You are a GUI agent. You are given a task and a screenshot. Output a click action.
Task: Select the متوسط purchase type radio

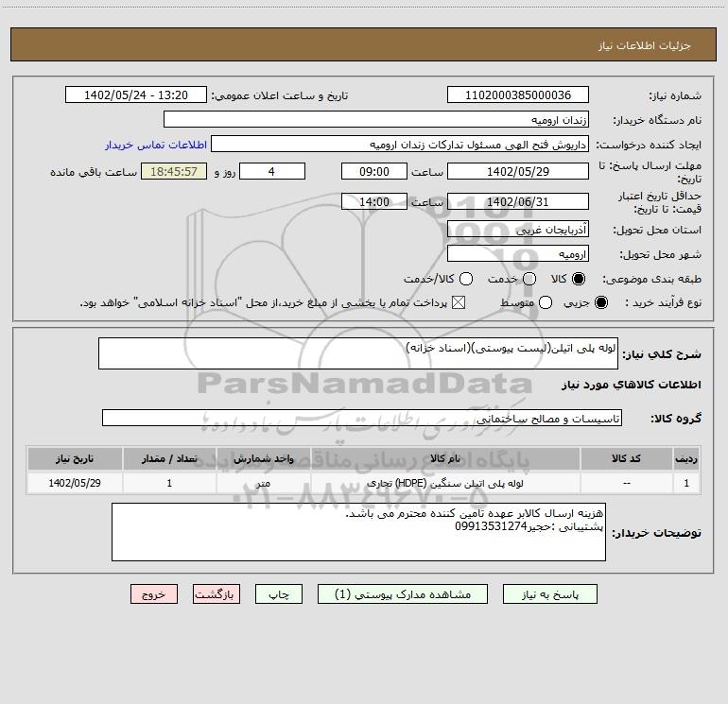coord(546,302)
